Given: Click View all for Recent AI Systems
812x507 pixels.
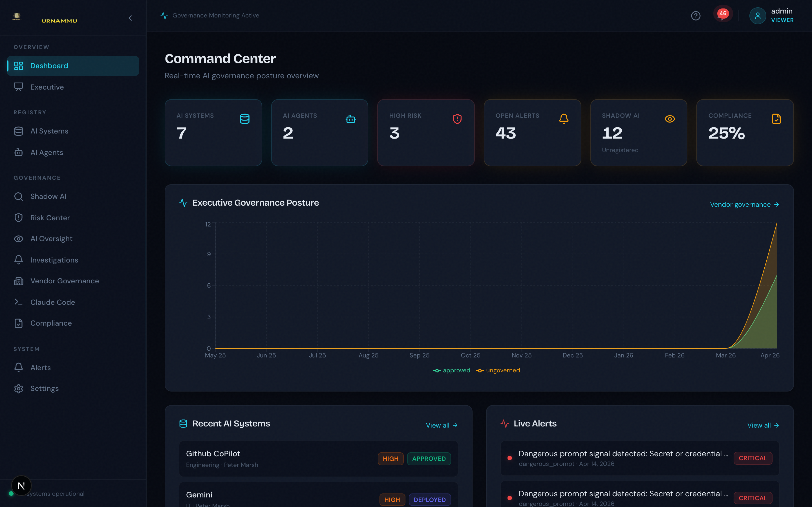Looking at the screenshot, I should point(442,425).
